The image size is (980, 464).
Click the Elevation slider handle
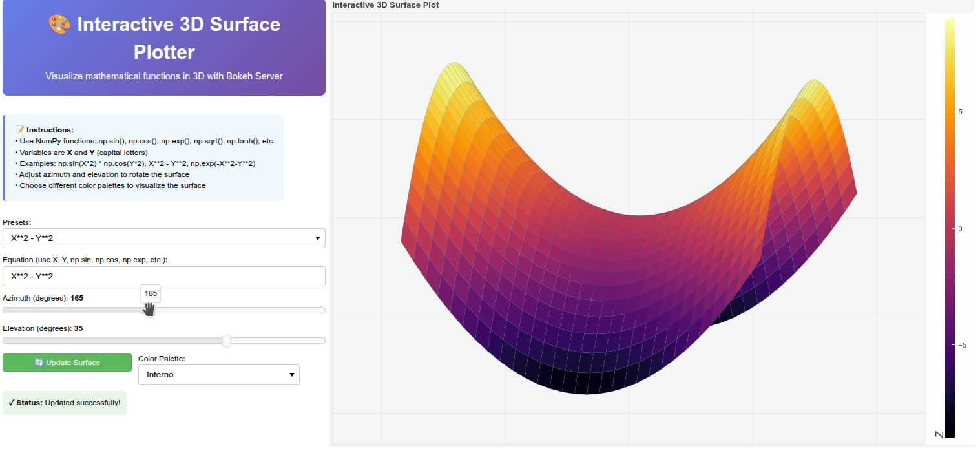227,341
